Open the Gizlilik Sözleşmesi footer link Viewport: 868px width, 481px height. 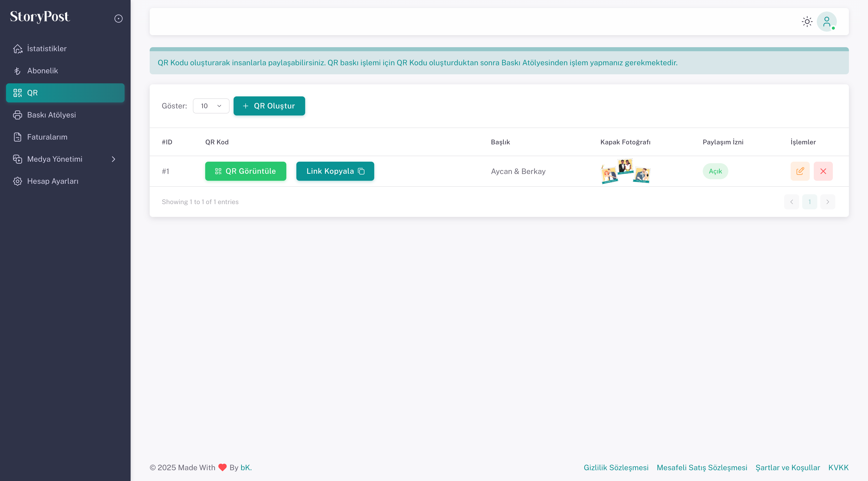coord(616,467)
